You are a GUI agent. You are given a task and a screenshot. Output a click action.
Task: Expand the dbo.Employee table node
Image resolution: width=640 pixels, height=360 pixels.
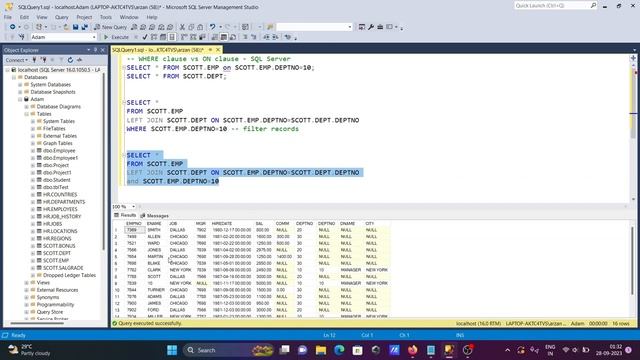pyautogui.click(x=33, y=151)
